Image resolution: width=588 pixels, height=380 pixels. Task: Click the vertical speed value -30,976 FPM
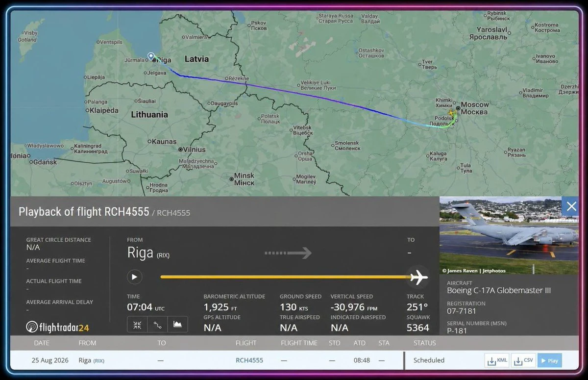tap(354, 307)
